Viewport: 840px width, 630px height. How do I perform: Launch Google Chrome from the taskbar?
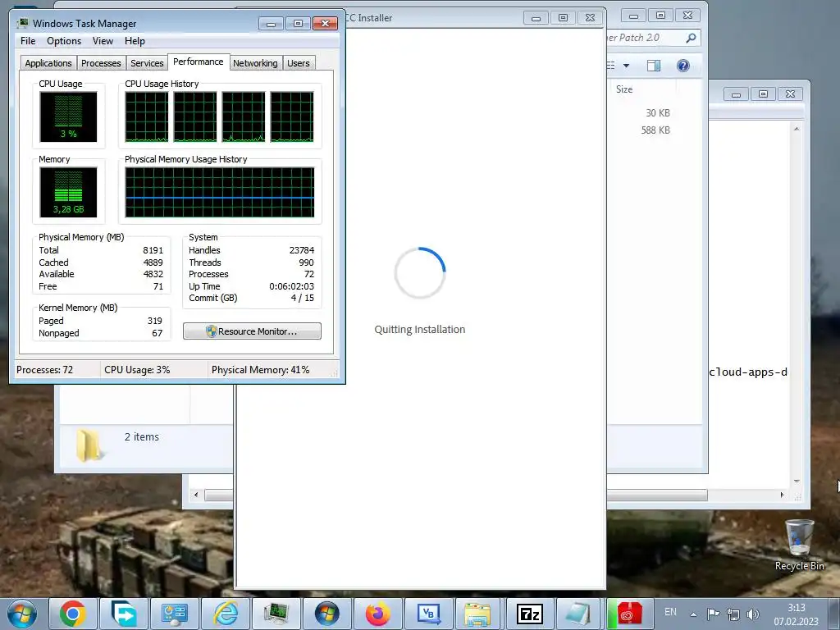coord(72,614)
